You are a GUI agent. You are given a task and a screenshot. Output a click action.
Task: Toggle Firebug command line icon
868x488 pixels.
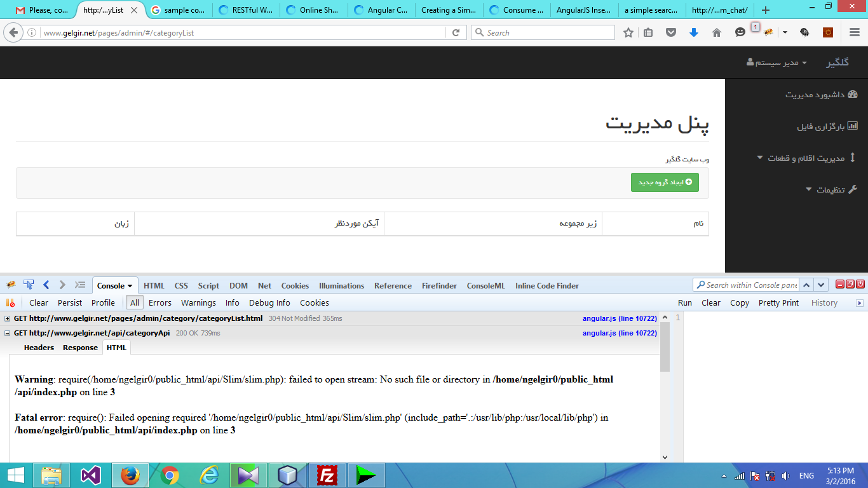pos(80,285)
